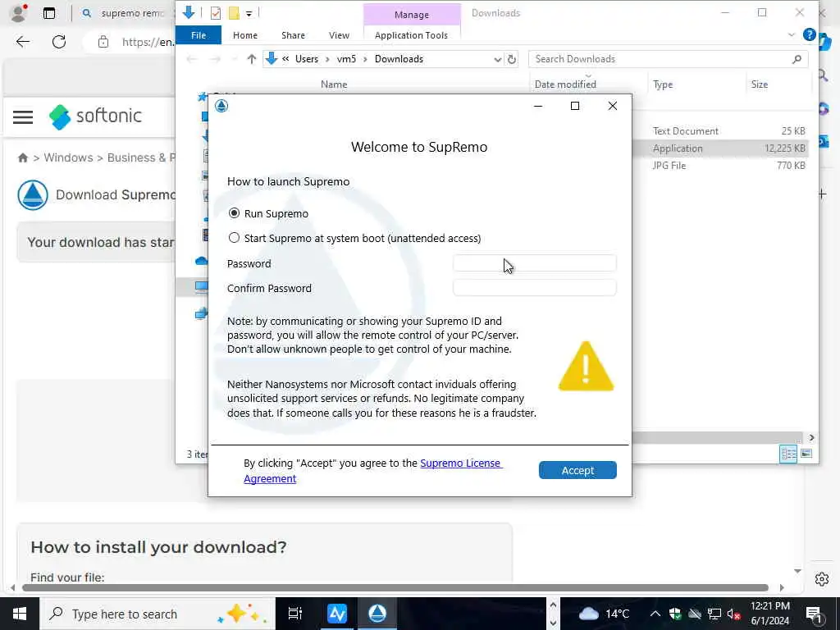Image resolution: width=840 pixels, height=630 pixels.
Task: Click the search magnifier icon in Explorer
Action: (x=797, y=59)
